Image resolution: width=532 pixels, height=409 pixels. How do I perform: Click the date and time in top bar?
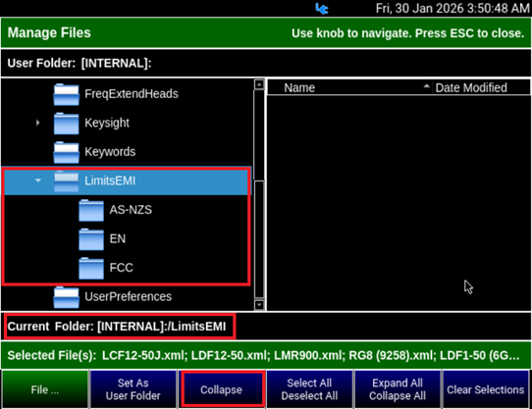click(x=452, y=8)
